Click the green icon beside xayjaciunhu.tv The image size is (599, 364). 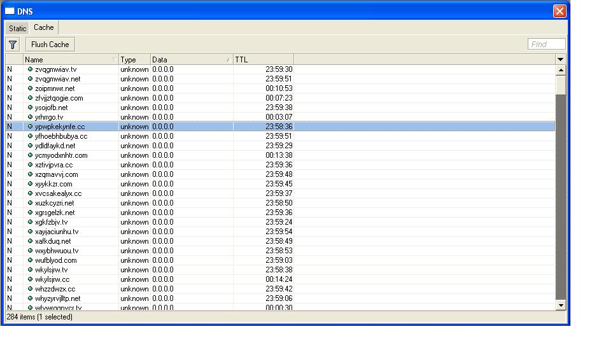pos(30,232)
